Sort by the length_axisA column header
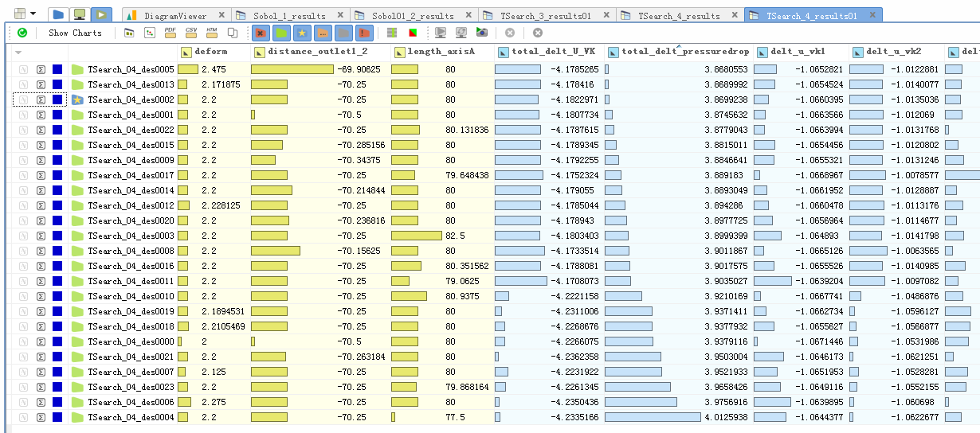 click(x=441, y=52)
